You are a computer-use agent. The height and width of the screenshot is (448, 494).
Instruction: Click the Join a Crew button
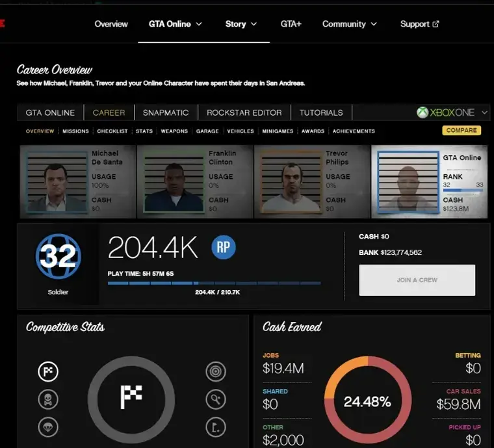coord(417,280)
